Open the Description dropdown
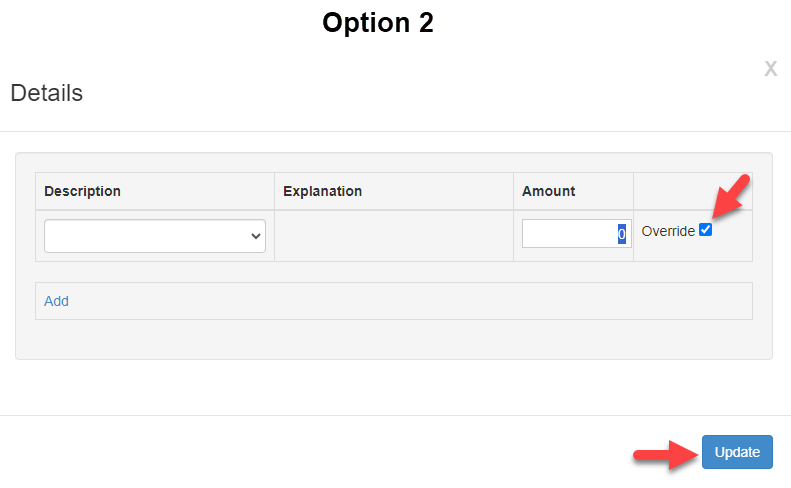The height and width of the screenshot is (488, 791). 154,236
